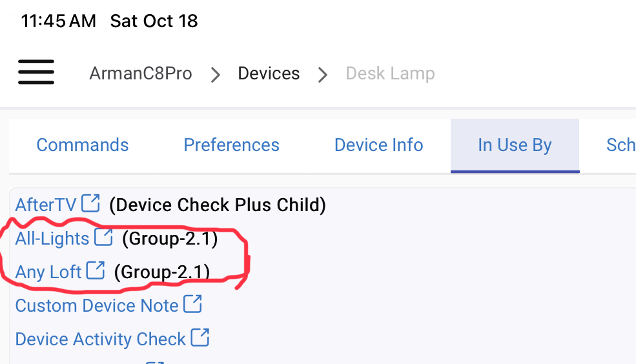The image size is (636, 364).
Task: Click the external link icon beside All-Lights
Action: pyautogui.click(x=104, y=238)
